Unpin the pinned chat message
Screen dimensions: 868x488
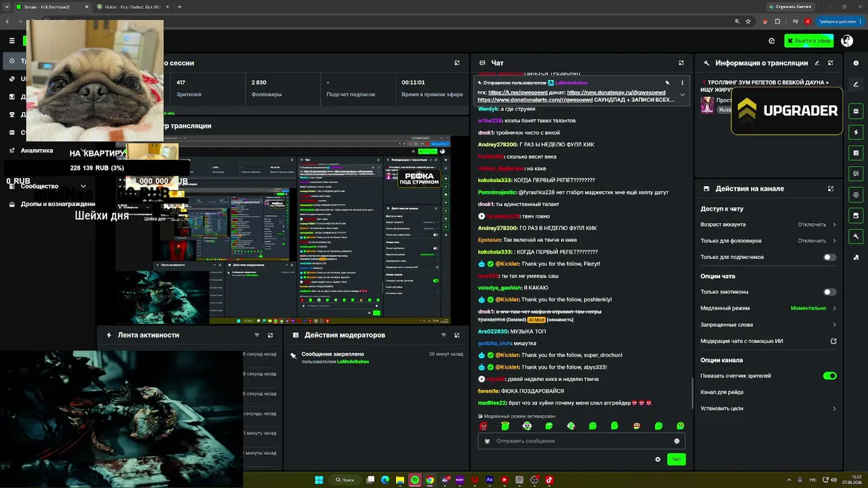(667, 83)
